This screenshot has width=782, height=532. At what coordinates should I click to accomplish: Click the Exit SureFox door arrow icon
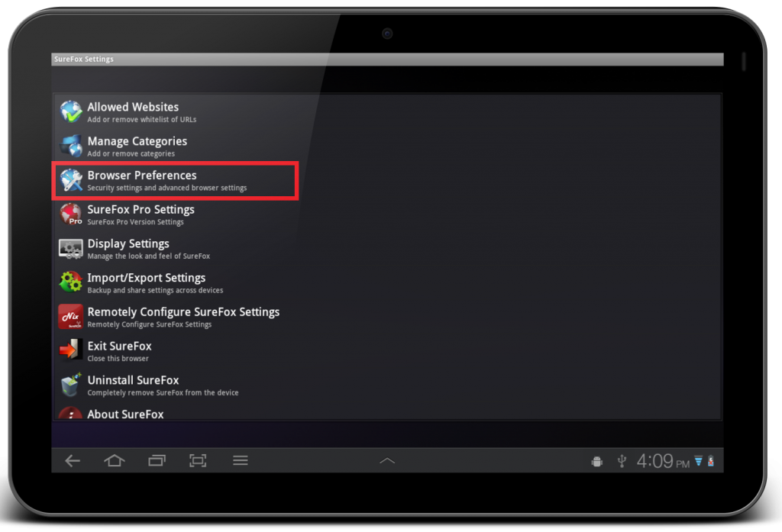71,350
